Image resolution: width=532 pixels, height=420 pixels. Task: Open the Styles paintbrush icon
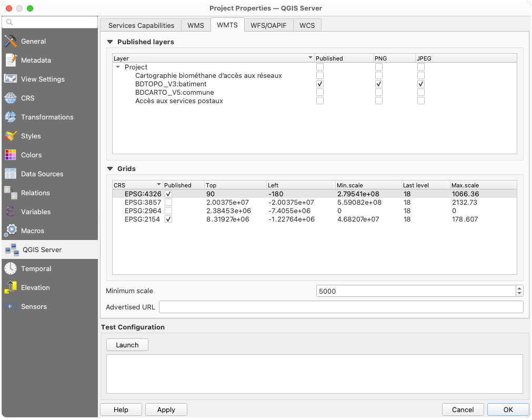click(11, 136)
